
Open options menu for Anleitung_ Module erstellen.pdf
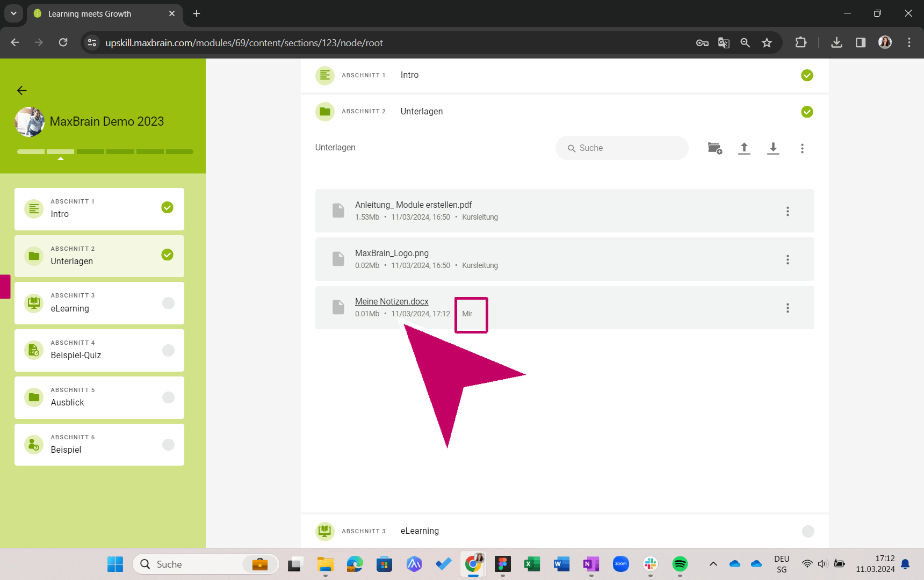coord(788,211)
